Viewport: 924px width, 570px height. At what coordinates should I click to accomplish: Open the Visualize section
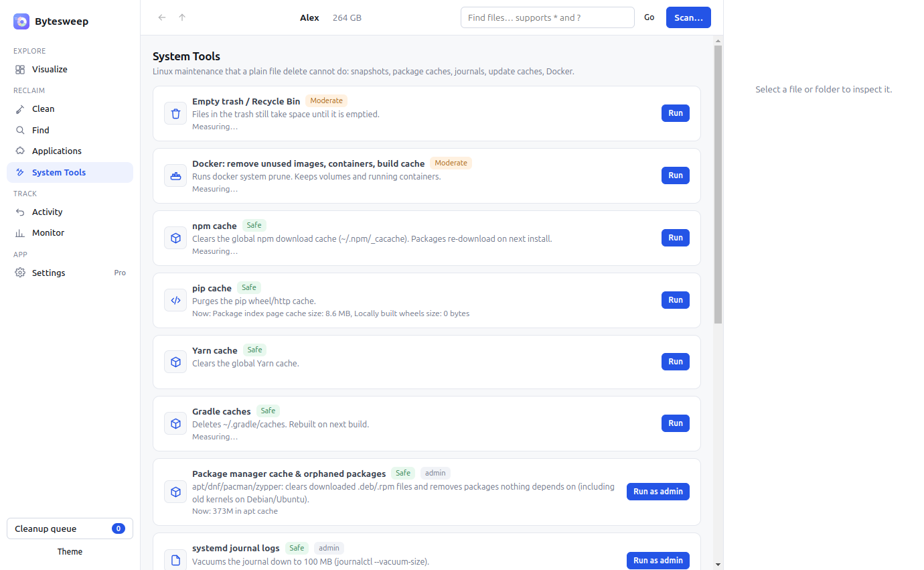(x=70, y=70)
